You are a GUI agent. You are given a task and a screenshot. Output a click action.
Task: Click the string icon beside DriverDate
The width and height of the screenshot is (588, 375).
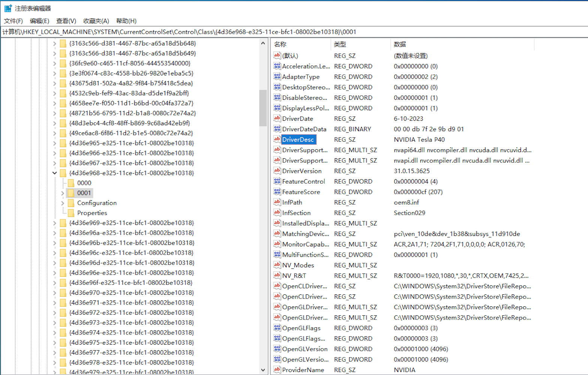coord(277,118)
